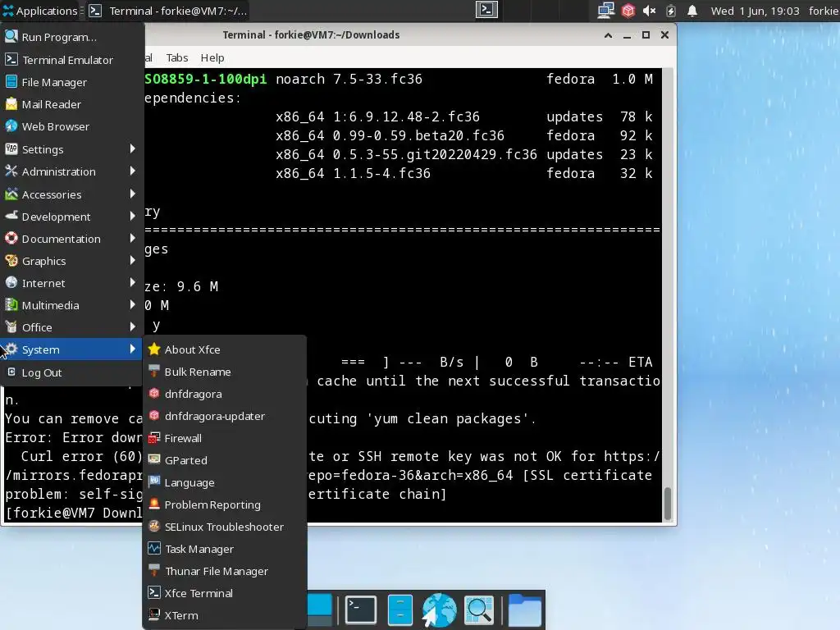840x630 pixels.
Task: Click the Development category icon
Action: [11, 216]
